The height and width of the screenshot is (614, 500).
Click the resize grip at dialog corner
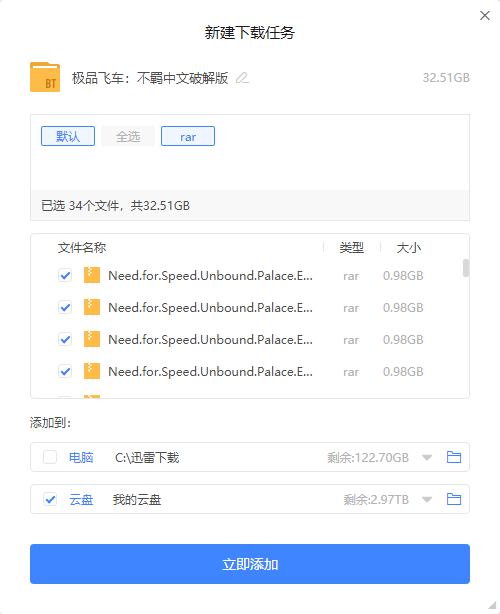click(492, 605)
